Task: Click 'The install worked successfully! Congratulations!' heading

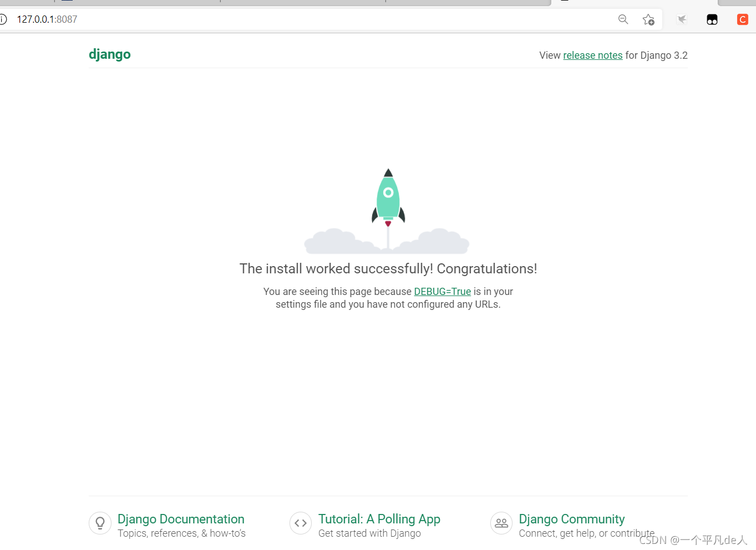Action: click(388, 269)
